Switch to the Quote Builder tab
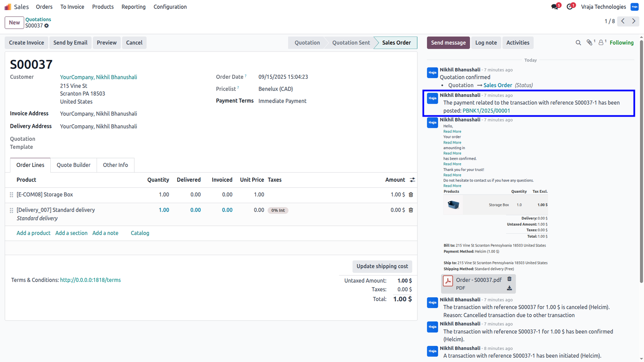Viewport: 644px width, 362px height. (74, 165)
